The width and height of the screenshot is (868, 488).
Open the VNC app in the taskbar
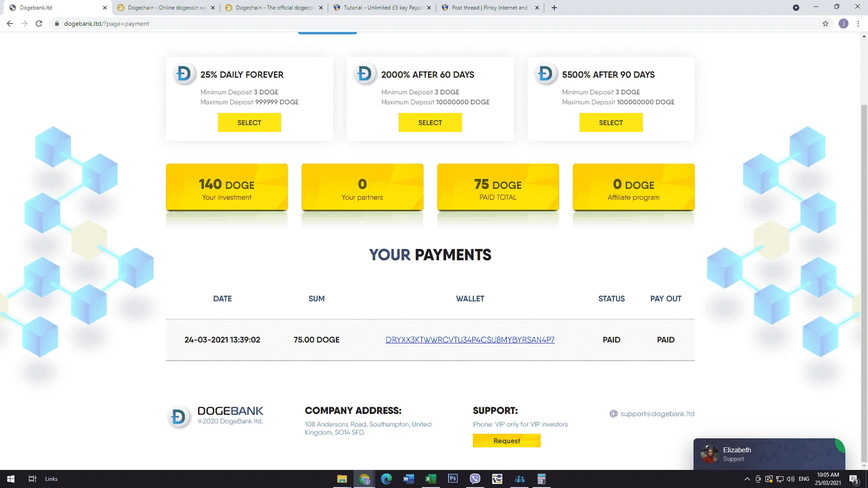(497, 479)
